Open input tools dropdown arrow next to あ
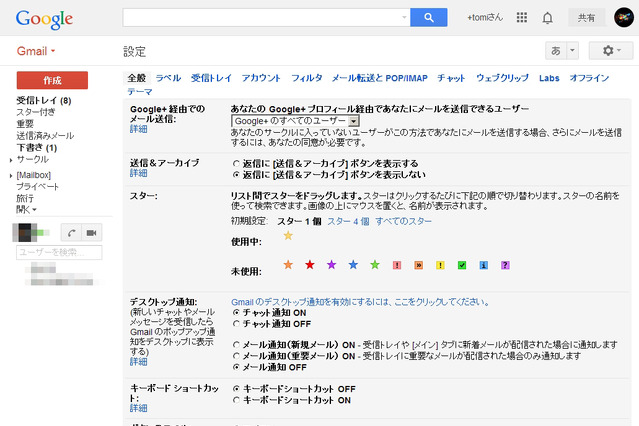The width and height of the screenshot is (639, 426). 572,51
